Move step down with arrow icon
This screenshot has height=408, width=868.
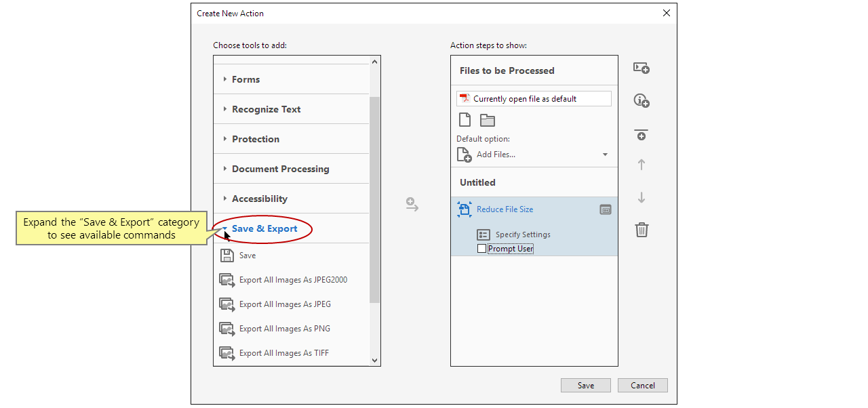point(642,198)
